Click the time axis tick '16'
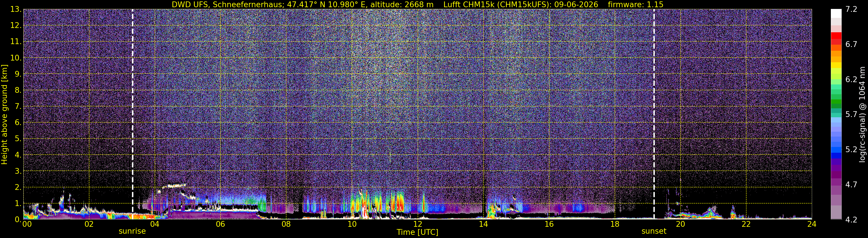The image size is (868, 238). (549, 224)
